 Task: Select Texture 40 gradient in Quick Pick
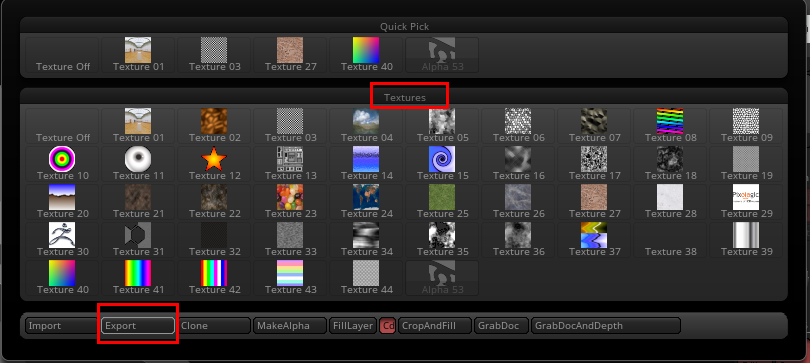pyautogui.click(x=366, y=54)
